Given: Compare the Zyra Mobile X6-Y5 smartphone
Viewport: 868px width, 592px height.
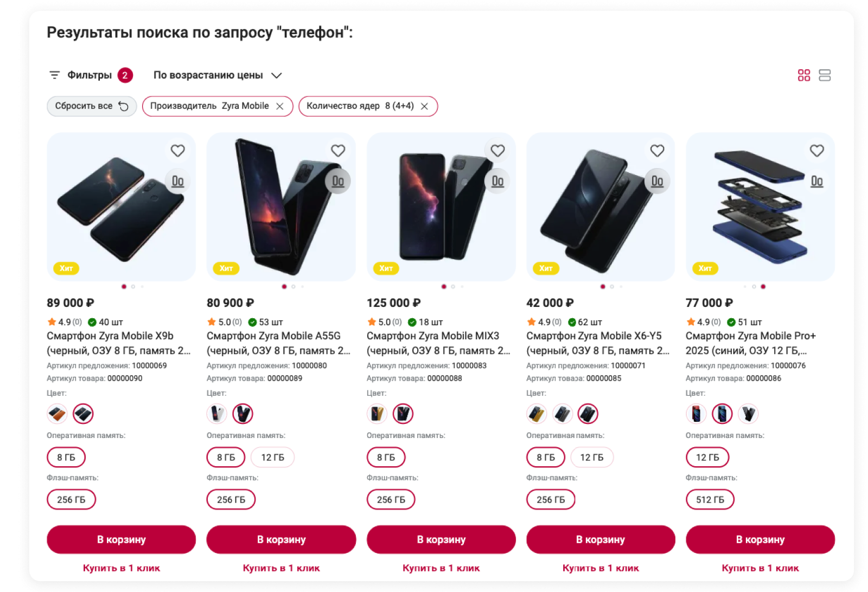Looking at the screenshot, I should [x=657, y=181].
